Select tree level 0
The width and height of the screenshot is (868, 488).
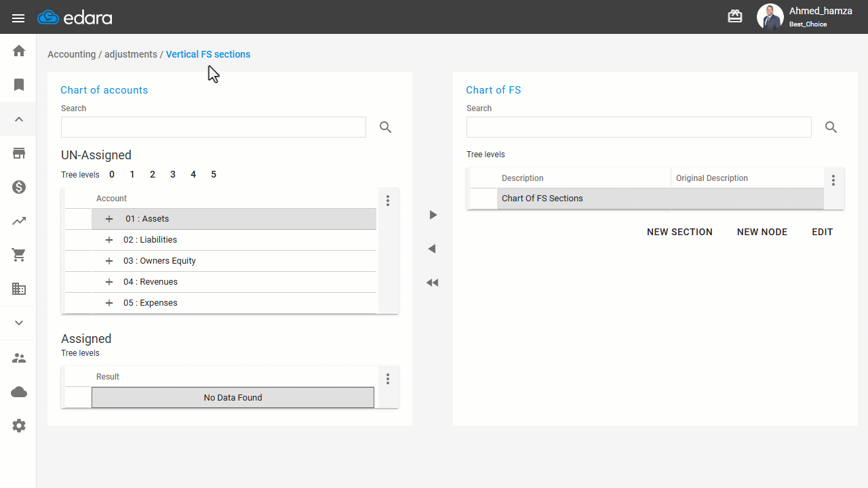112,174
